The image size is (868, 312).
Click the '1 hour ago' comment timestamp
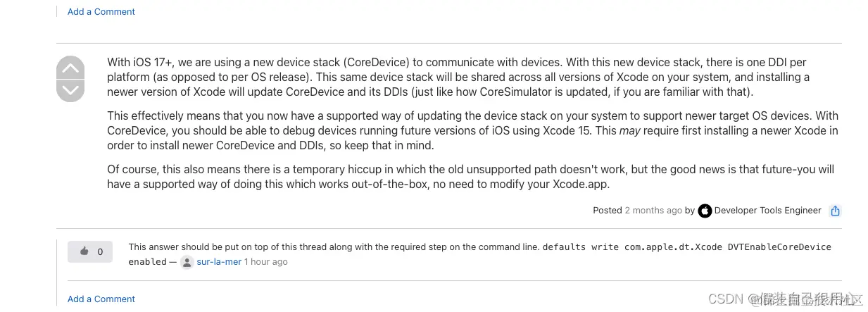tap(266, 261)
